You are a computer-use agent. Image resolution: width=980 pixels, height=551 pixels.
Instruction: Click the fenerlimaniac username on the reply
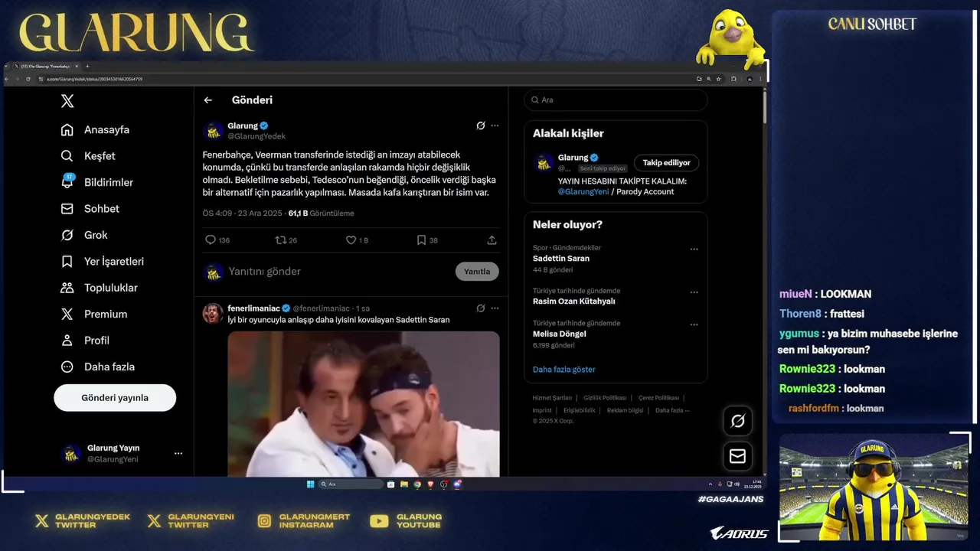pyautogui.click(x=253, y=308)
